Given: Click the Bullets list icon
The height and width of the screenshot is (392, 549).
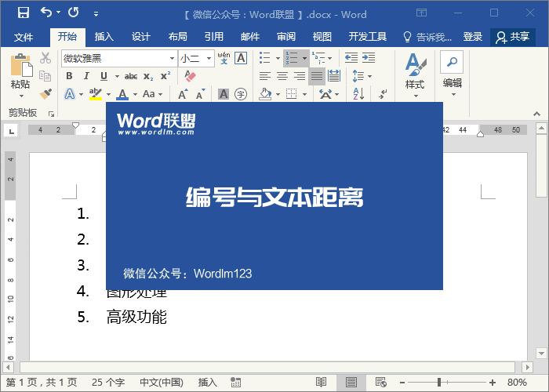Looking at the screenshot, I should pyautogui.click(x=265, y=58).
